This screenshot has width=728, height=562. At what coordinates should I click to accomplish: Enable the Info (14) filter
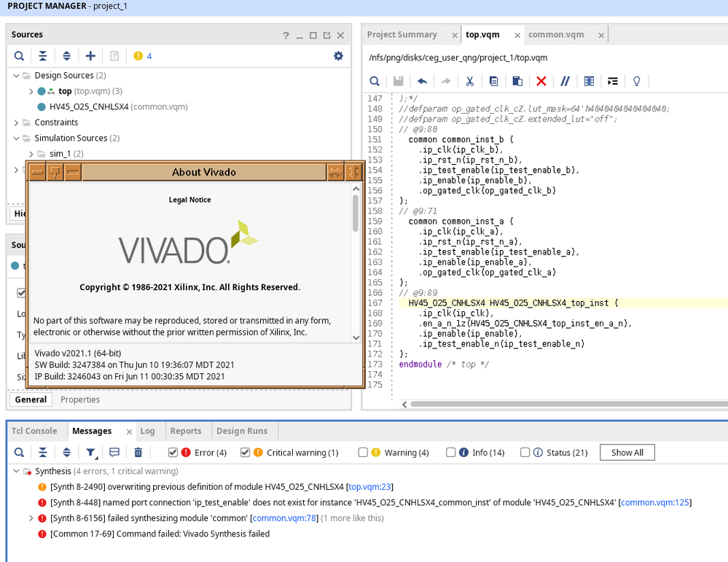(x=450, y=453)
